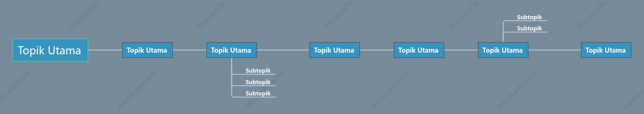Click the connector leading into the last node
The height and width of the screenshot is (114, 644).
pyautogui.click(x=554, y=50)
